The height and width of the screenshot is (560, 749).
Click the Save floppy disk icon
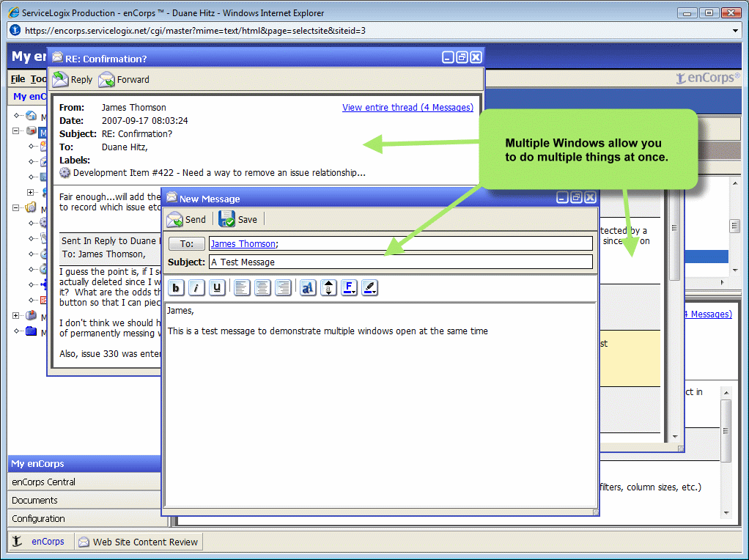227,219
